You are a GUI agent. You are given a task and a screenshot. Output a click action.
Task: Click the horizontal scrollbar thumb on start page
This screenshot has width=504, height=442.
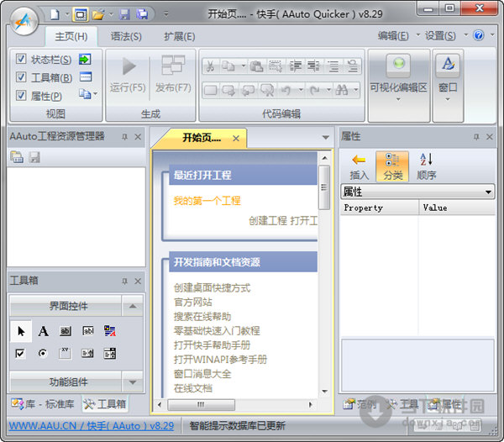pos(201,404)
